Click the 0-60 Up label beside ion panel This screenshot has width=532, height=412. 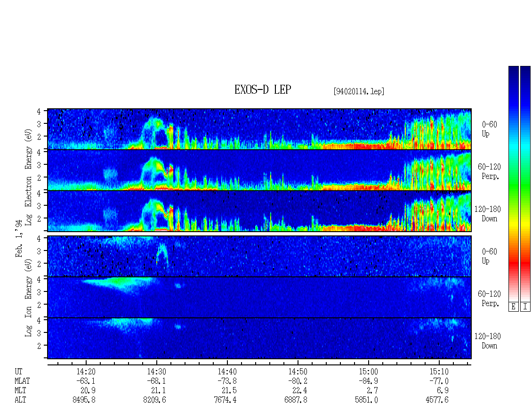point(489,256)
